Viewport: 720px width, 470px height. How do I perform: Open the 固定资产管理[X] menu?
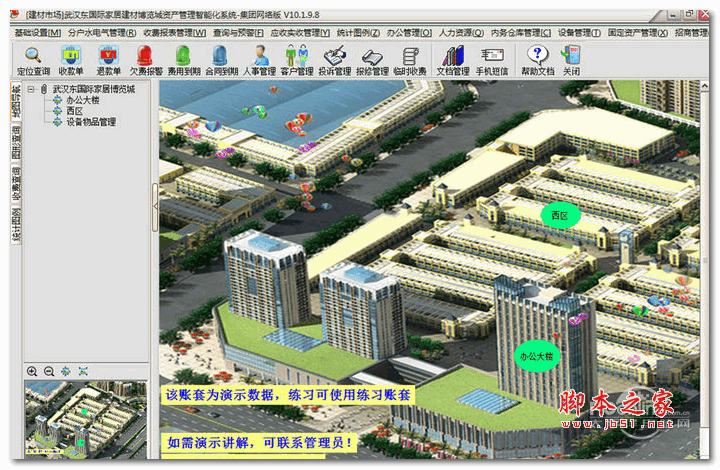coord(638,33)
